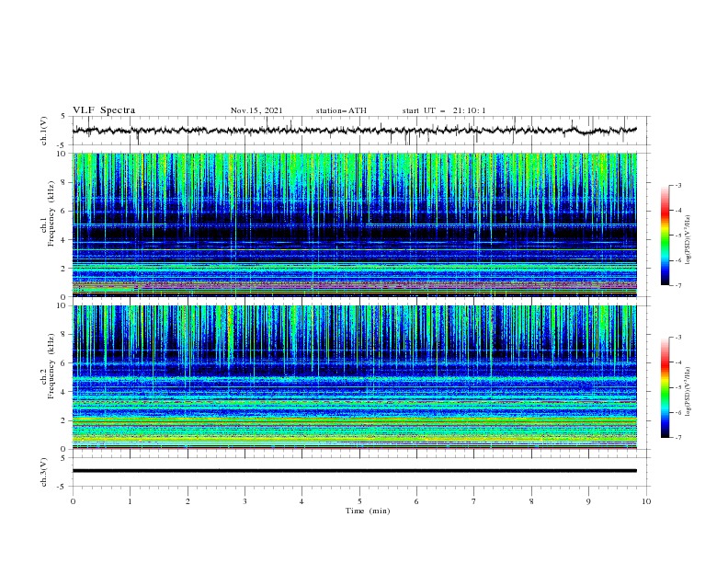Click the 'Time (min)' axis label
The height and width of the screenshot is (563, 728).
coord(368,511)
